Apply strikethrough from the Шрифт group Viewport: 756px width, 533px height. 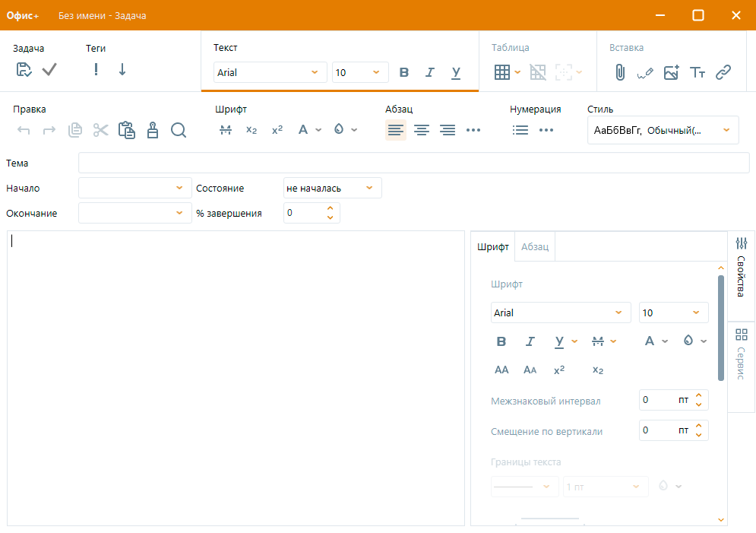pos(226,130)
